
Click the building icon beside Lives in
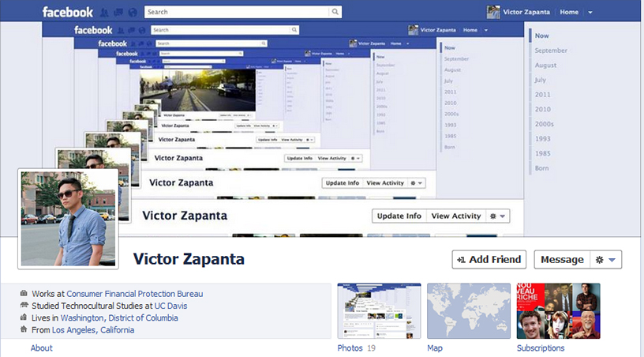(24, 318)
